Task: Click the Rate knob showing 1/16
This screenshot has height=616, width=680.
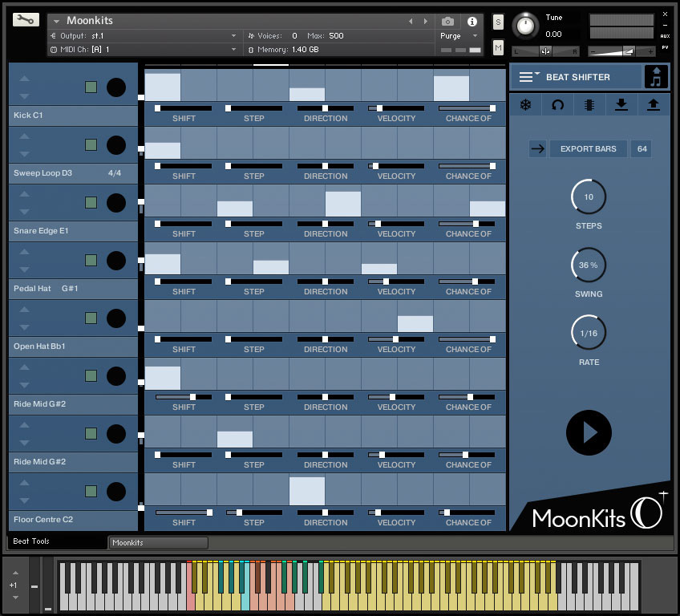Action: pyautogui.click(x=589, y=333)
